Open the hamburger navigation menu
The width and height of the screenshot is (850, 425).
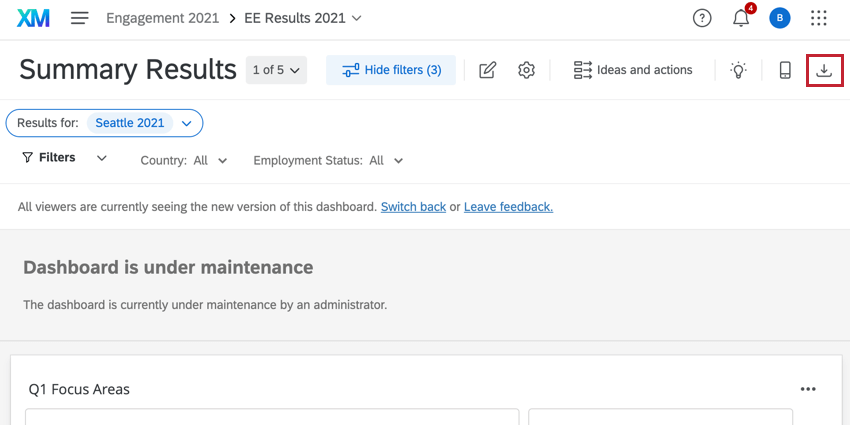pyautogui.click(x=80, y=18)
